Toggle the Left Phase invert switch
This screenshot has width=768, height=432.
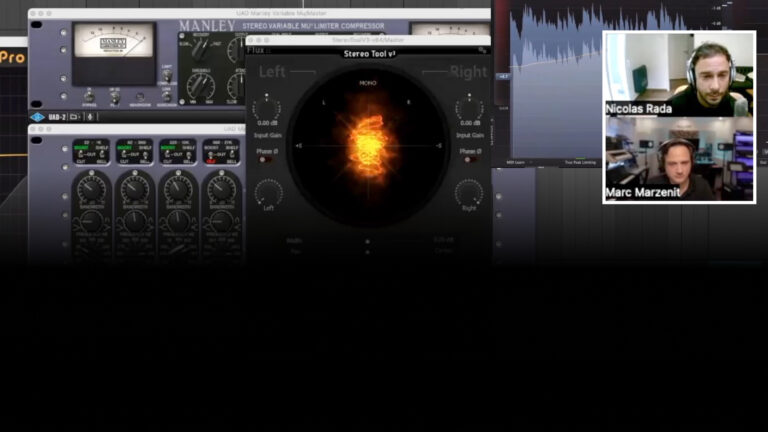pos(265,160)
